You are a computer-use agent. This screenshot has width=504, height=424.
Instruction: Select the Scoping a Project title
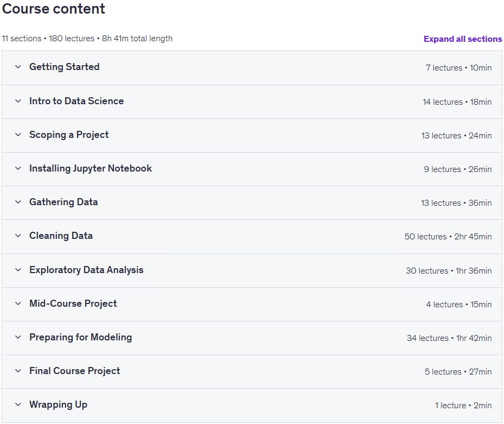(69, 135)
